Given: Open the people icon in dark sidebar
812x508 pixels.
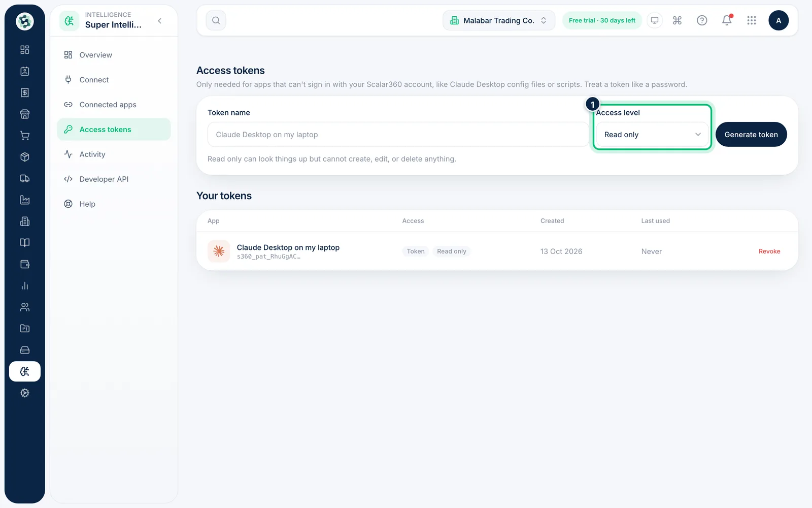Looking at the screenshot, I should click(x=24, y=307).
